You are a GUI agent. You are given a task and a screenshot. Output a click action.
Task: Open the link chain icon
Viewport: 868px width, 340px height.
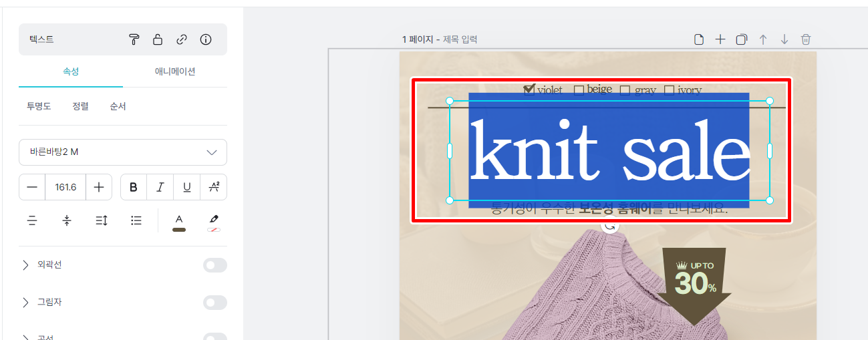tap(182, 39)
